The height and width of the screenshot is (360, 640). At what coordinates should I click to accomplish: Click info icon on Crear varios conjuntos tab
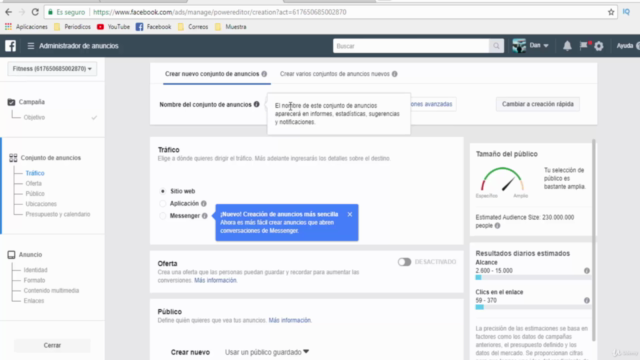point(394,74)
